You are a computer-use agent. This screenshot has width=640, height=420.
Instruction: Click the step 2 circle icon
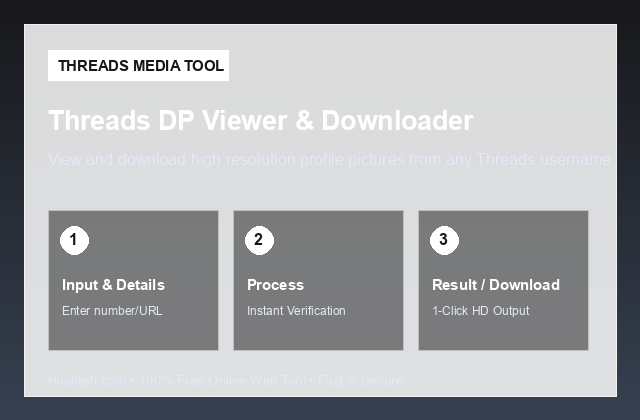click(259, 240)
